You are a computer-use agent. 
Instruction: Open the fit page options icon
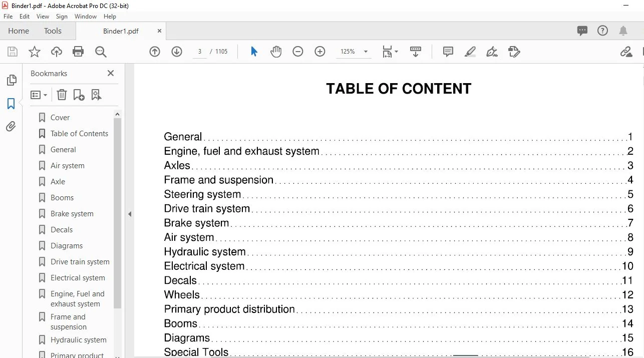point(390,52)
